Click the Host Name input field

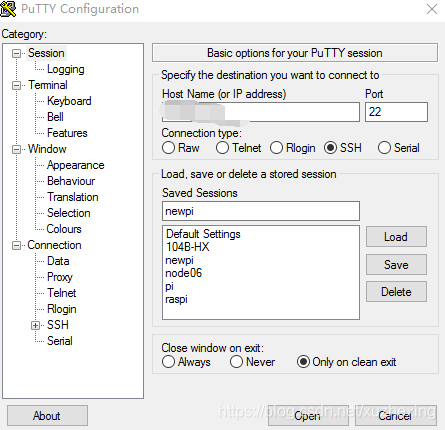click(261, 112)
